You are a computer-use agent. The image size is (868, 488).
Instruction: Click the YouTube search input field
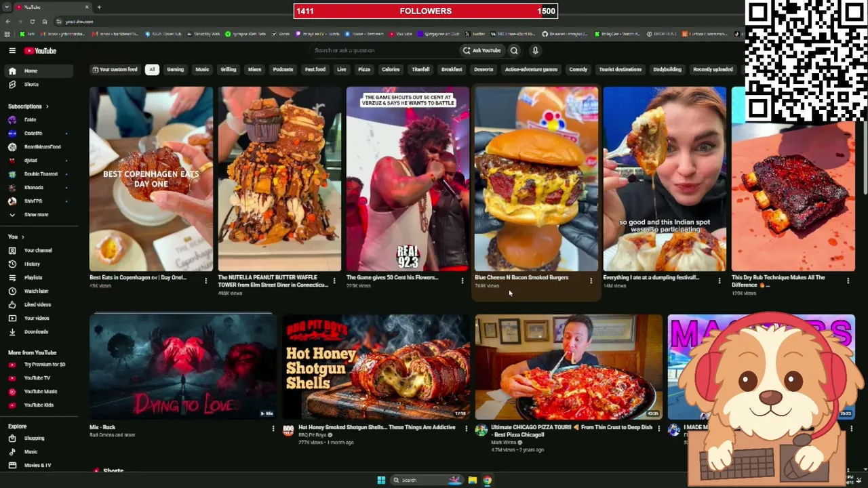[x=383, y=50]
